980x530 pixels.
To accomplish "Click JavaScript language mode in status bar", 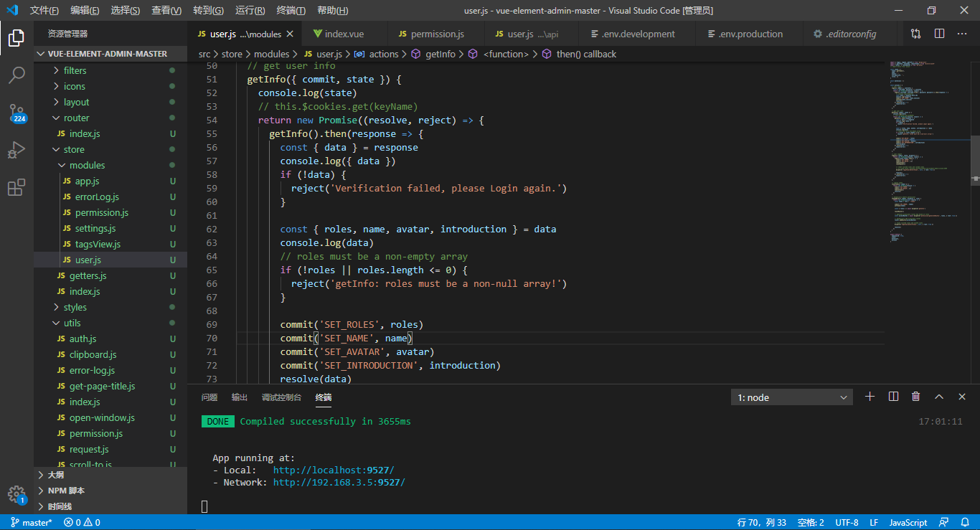I will coord(908,522).
